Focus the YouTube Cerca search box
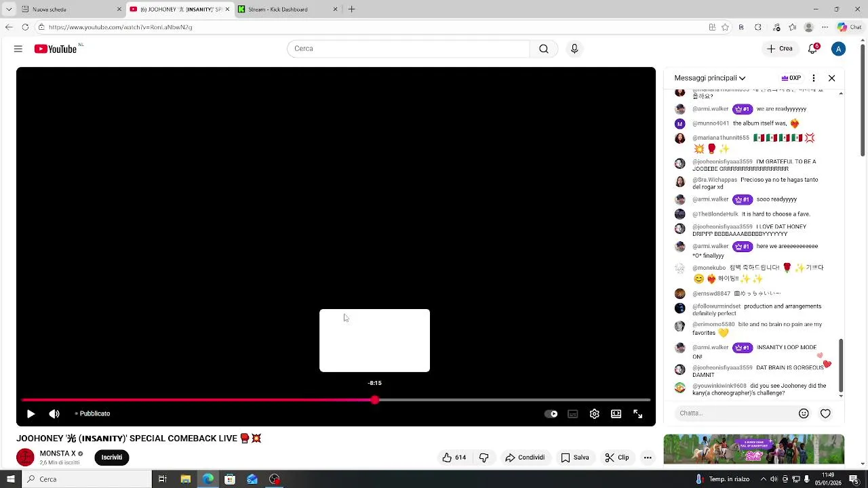Image resolution: width=868 pixels, height=488 pixels. pyautogui.click(x=408, y=49)
